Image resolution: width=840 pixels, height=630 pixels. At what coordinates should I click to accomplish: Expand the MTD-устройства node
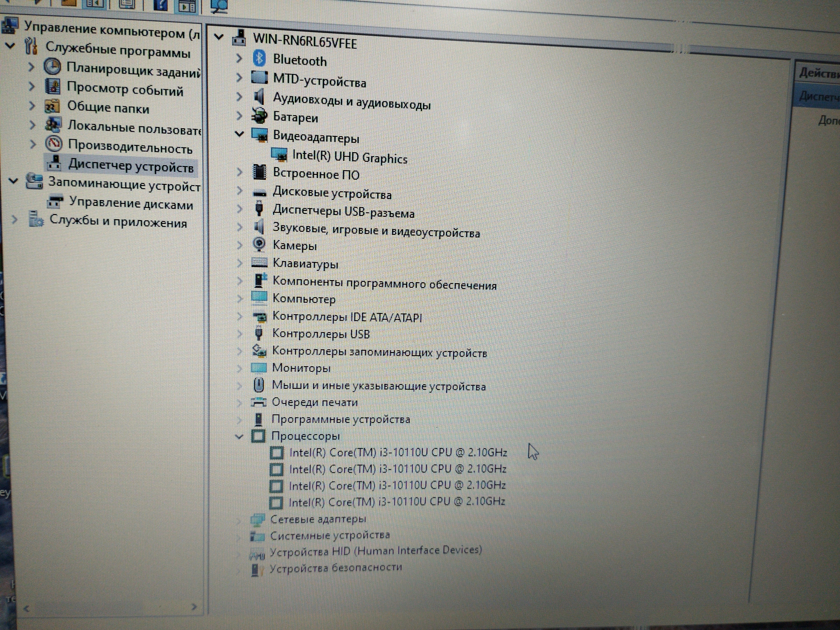[239, 77]
